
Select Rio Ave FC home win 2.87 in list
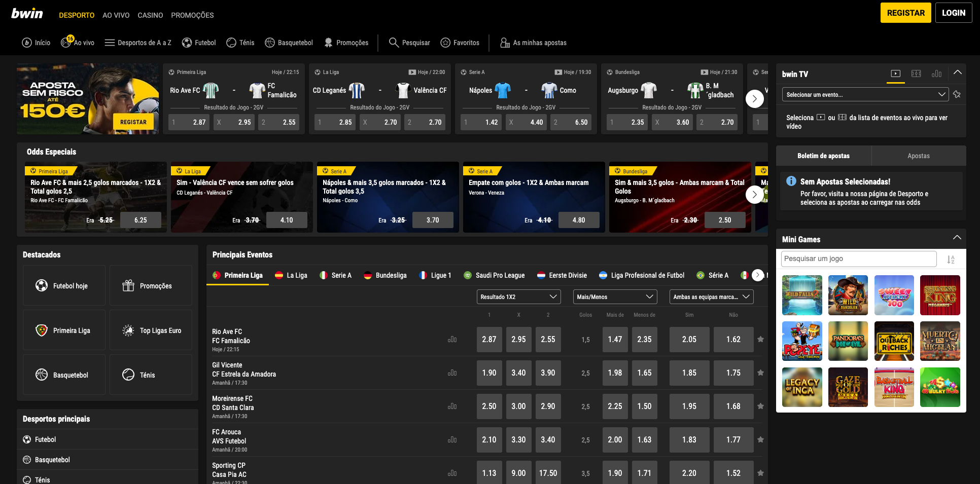[489, 340]
